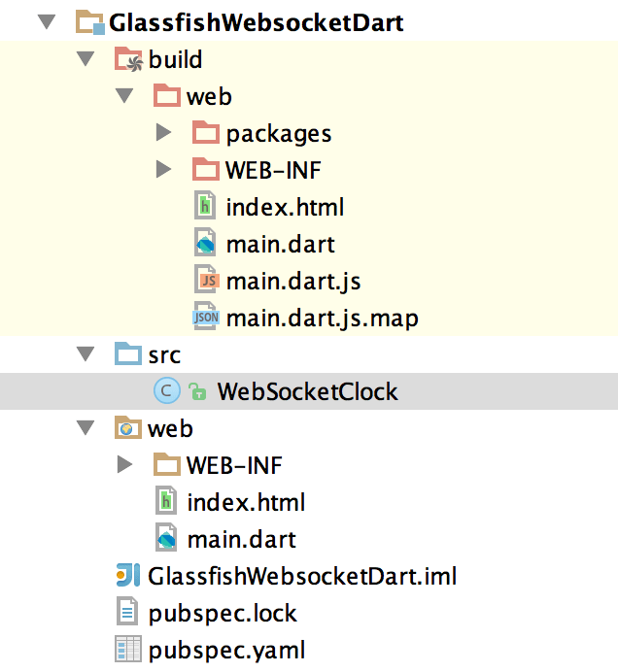Select index.html in the root web folder

(246, 502)
